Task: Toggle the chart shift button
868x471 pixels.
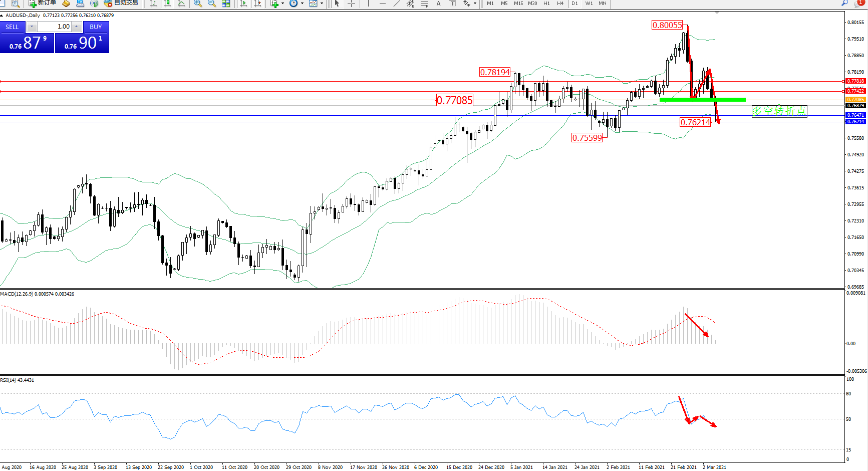Action: click(257, 4)
